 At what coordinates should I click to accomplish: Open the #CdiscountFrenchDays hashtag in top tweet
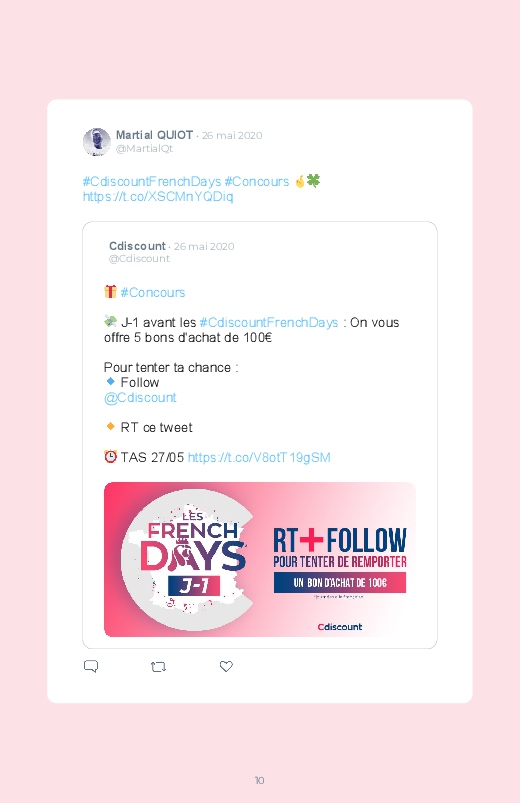pyautogui.click(x=152, y=181)
